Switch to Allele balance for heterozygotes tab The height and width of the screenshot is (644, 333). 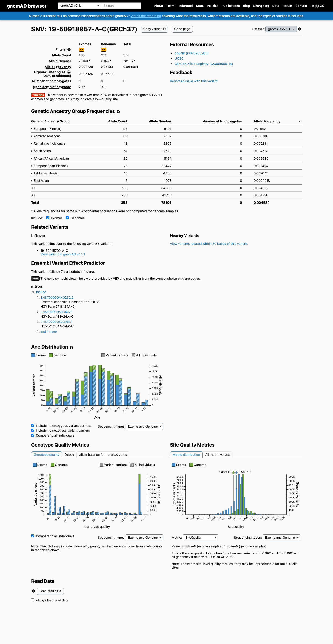[x=103, y=455]
